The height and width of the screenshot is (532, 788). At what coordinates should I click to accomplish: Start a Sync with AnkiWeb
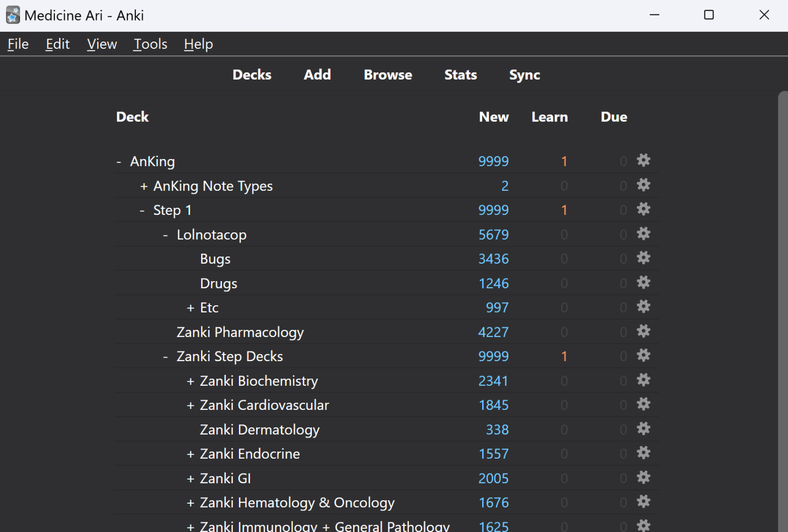524,75
